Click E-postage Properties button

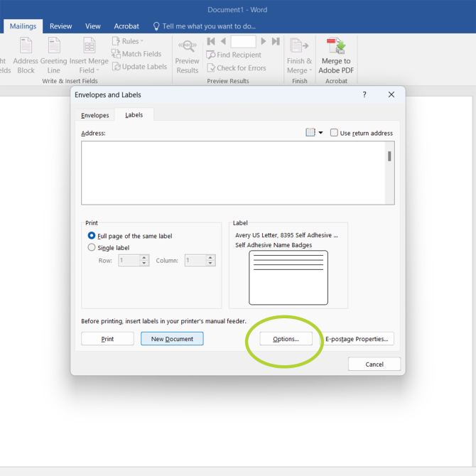tap(357, 339)
